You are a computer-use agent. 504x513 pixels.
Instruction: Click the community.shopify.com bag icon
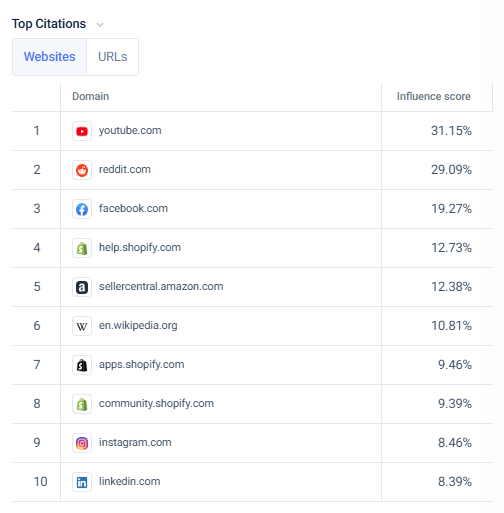tap(82, 404)
